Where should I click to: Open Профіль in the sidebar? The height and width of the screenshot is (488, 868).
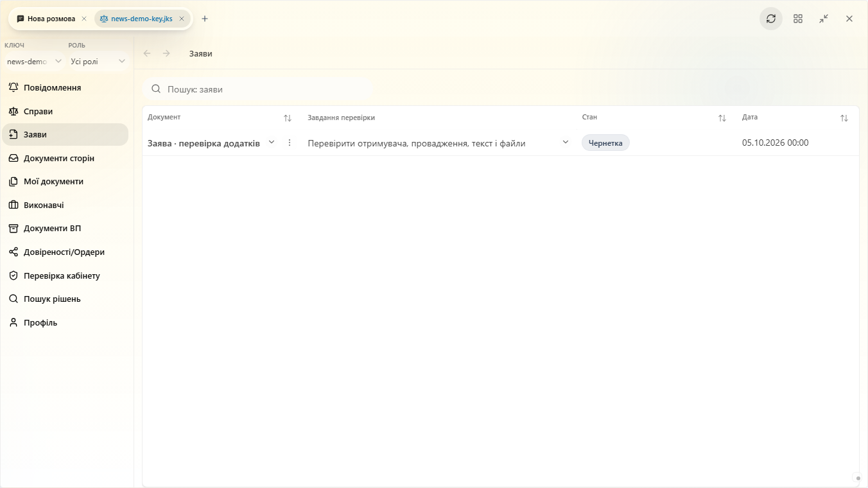pyautogui.click(x=65, y=322)
